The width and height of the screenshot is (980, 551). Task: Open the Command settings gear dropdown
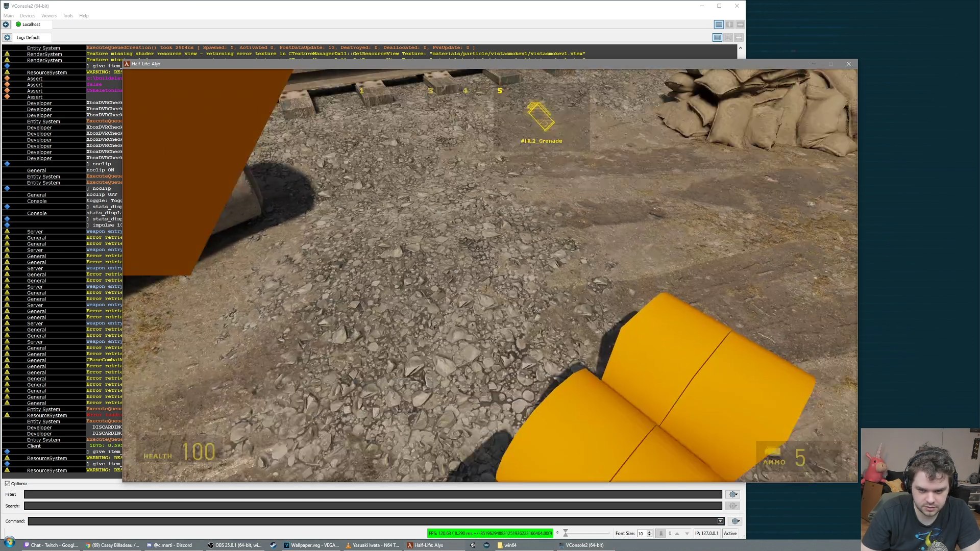pyautogui.click(x=735, y=521)
